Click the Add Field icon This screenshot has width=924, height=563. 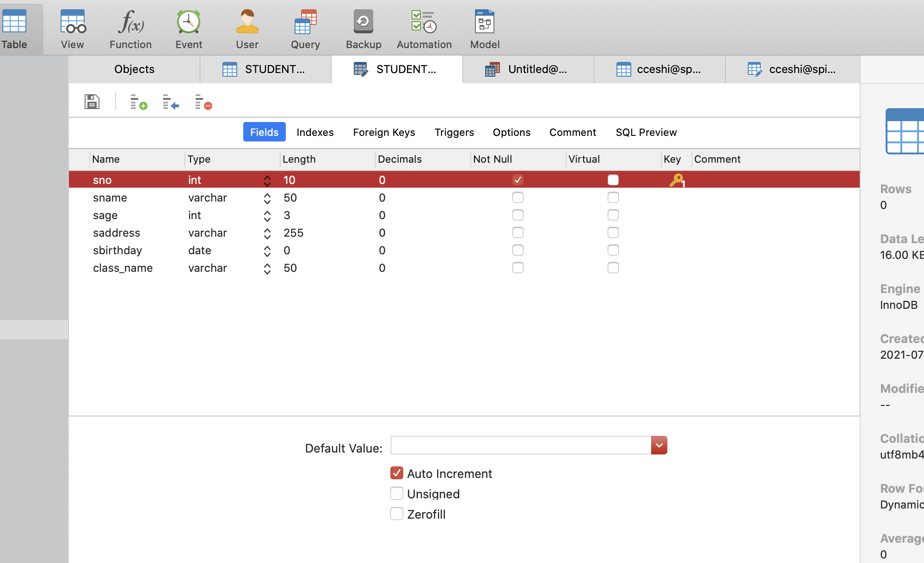[138, 102]
